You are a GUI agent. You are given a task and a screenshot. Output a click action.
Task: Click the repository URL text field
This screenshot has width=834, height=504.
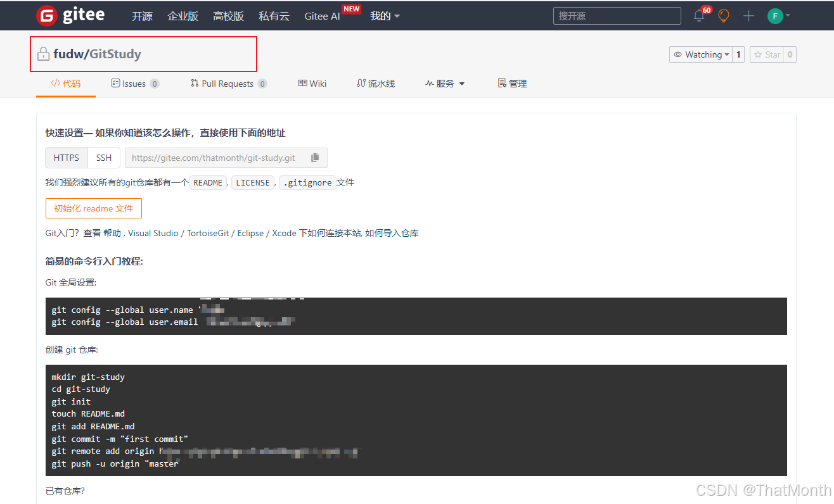214,158
